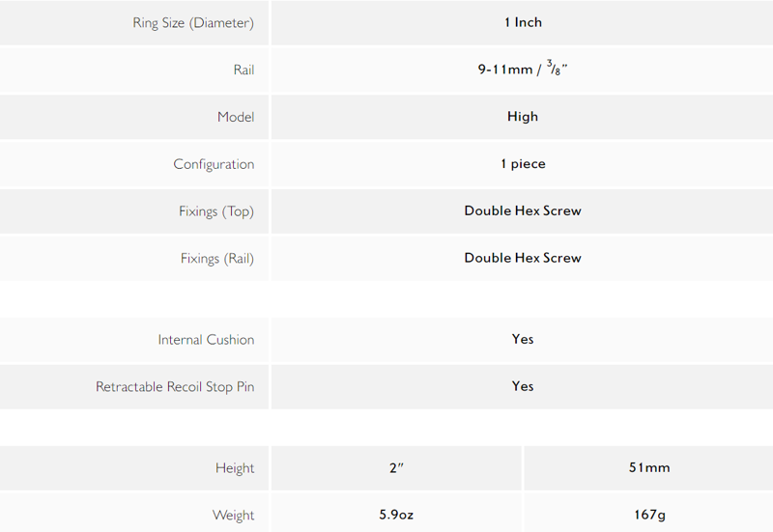Select the 1 piece configuration value
Viewport: 773px width, 532px height.
point(523,164)
